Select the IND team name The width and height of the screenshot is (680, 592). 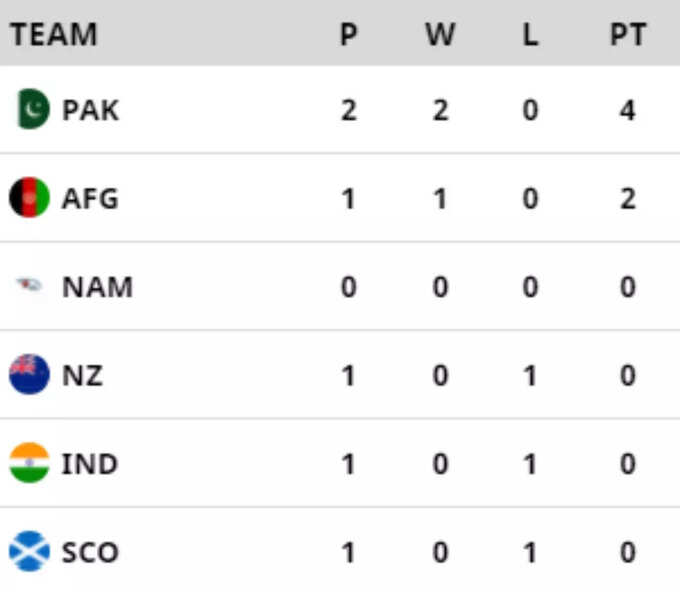tap(90, 464)
